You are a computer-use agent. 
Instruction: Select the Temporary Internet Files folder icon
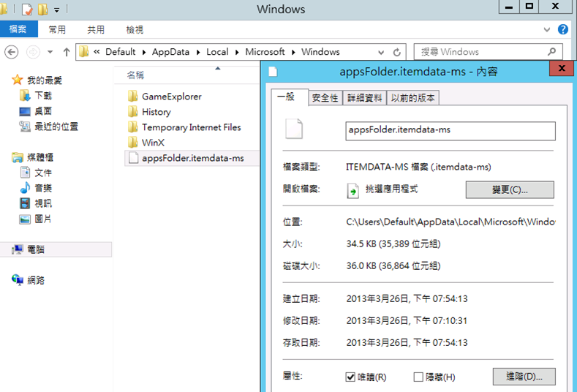point(133,127)
